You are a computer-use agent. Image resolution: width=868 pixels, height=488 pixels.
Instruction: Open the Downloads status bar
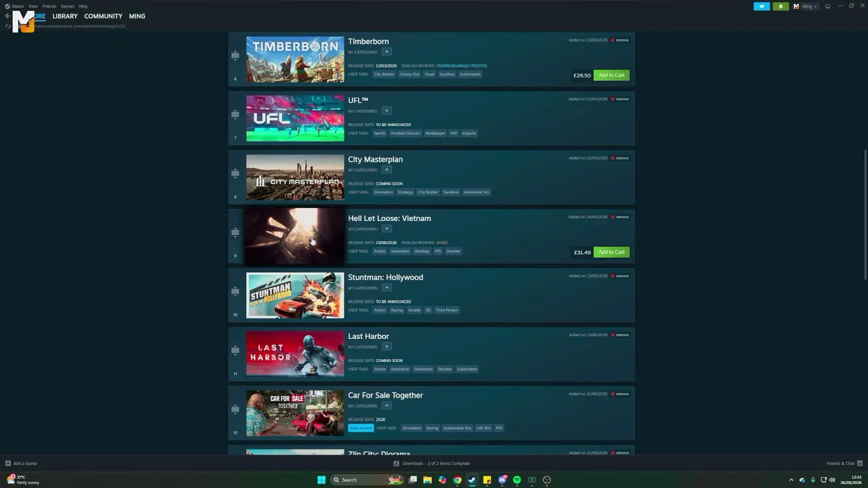pos(432,464)
